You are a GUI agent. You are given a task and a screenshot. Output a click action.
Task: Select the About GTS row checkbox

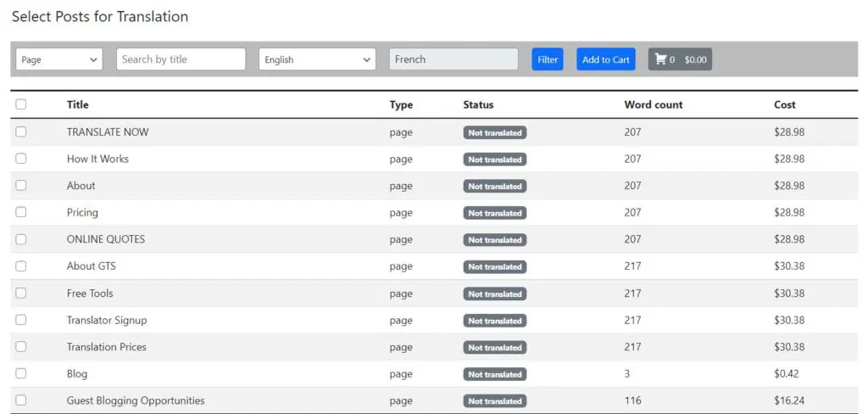click(x=21, y=266)
